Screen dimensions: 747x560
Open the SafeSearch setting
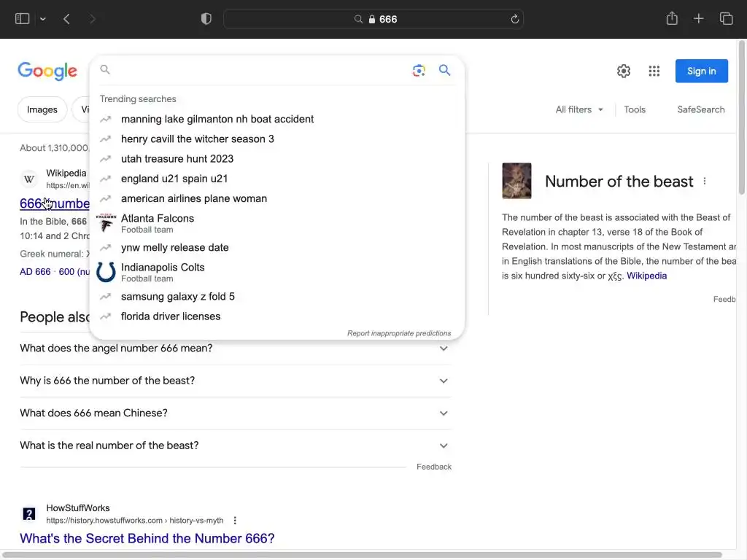(701, 109)
